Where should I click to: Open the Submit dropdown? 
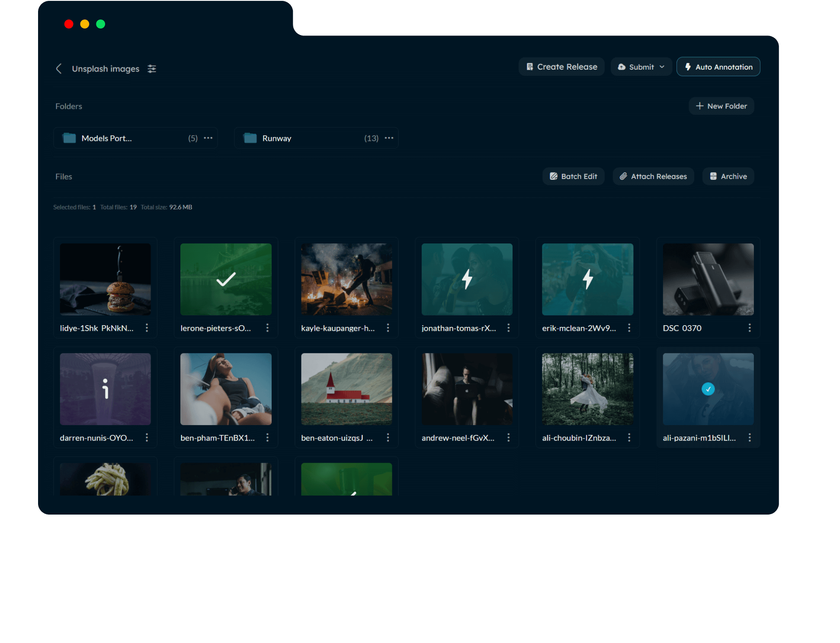point(641,67)
